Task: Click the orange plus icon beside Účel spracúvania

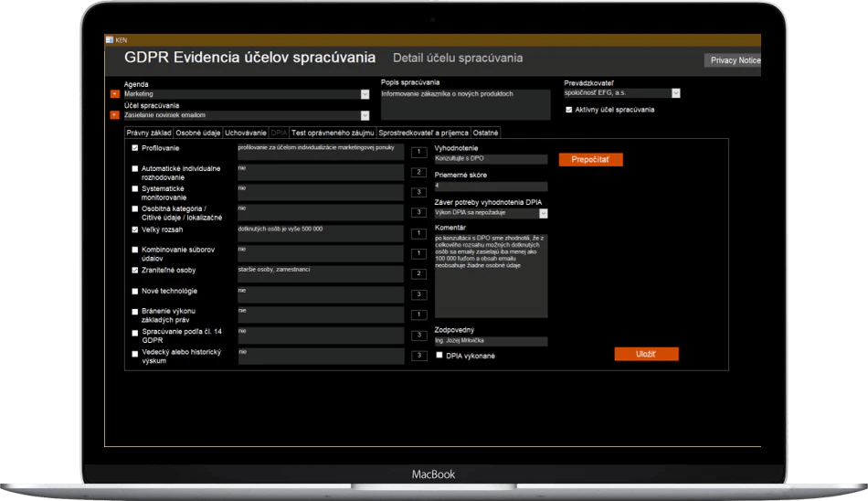Action: tap(114, 116)
